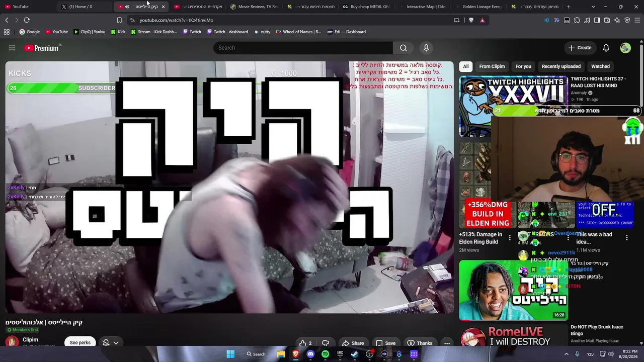Screen dimensions: 644x362
Task: Open the 'Wheel of Names' bookmark
Action: (298, 32)
